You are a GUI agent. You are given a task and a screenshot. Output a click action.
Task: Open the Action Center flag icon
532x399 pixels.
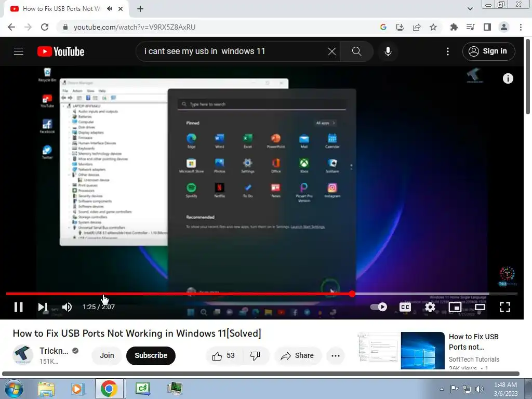pos(454,389)
